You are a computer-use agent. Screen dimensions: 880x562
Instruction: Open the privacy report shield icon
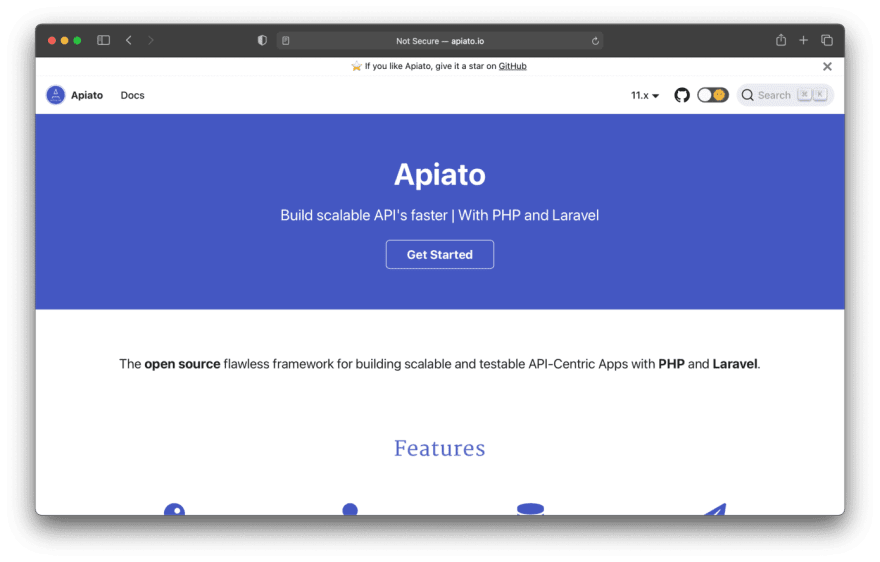tap(262, 40)
